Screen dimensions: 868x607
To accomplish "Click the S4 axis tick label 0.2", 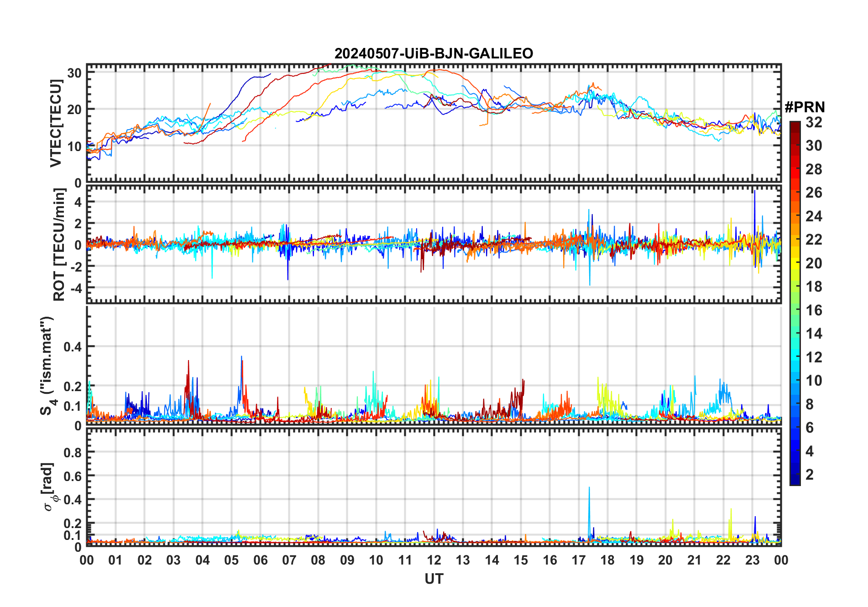I will click(73, 387).
